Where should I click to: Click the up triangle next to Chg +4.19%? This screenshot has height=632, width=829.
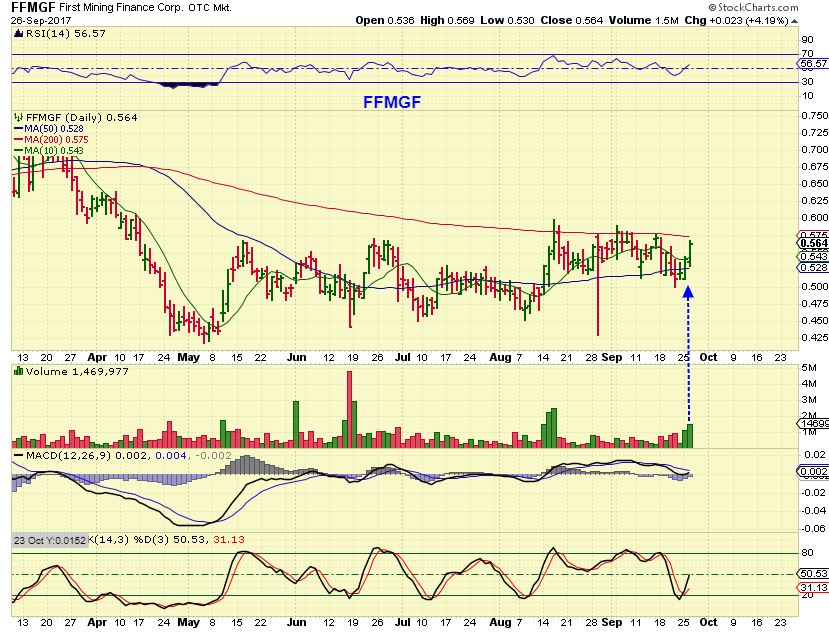coord(795,21)
